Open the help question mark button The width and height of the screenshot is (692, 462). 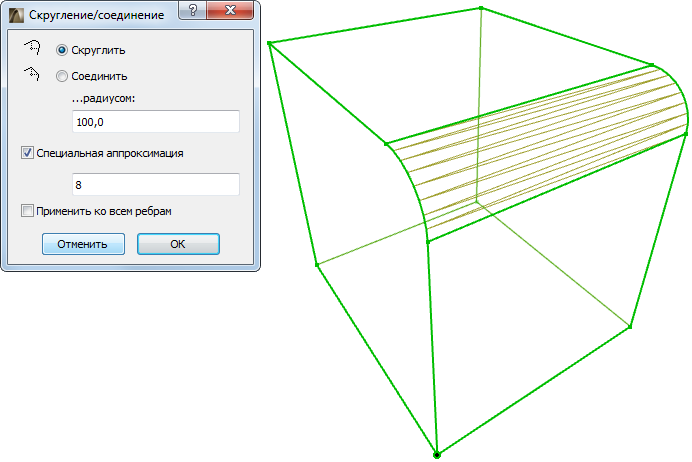tap(193, 10)
